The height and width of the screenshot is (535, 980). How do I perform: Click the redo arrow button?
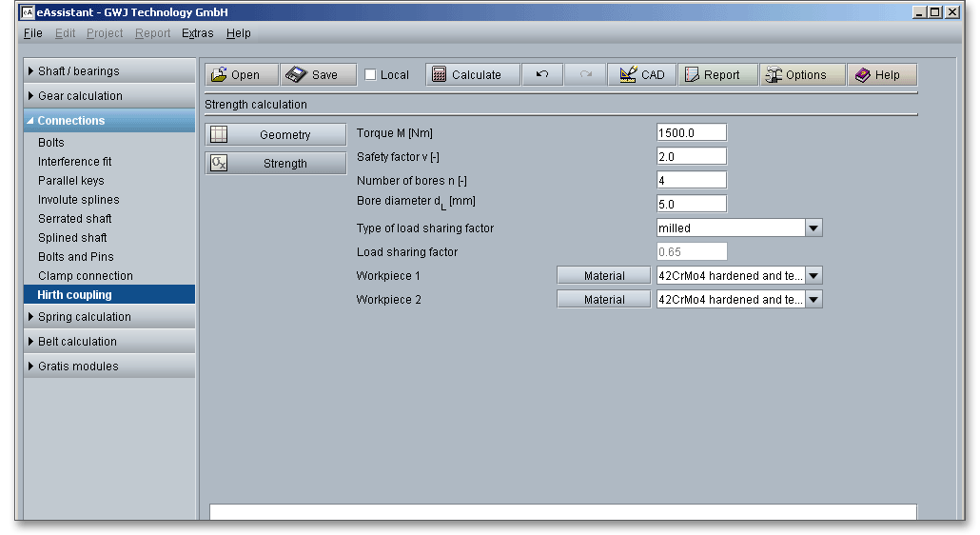click(x=587, y=75)
